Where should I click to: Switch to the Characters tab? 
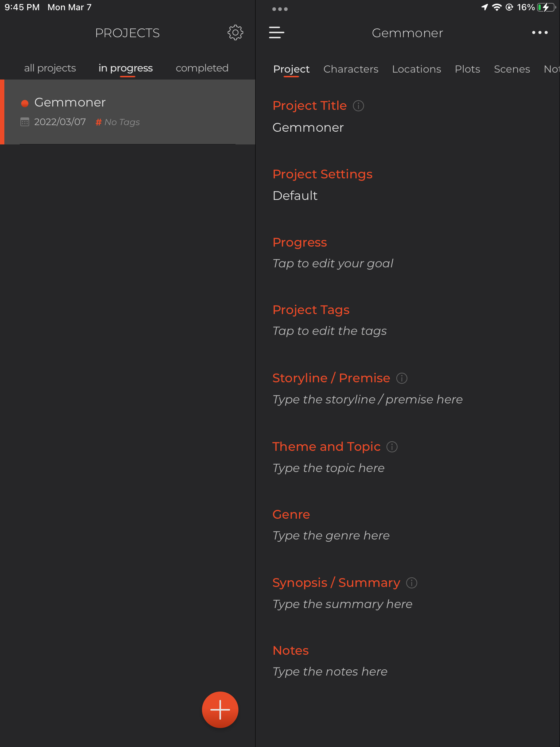351,69
